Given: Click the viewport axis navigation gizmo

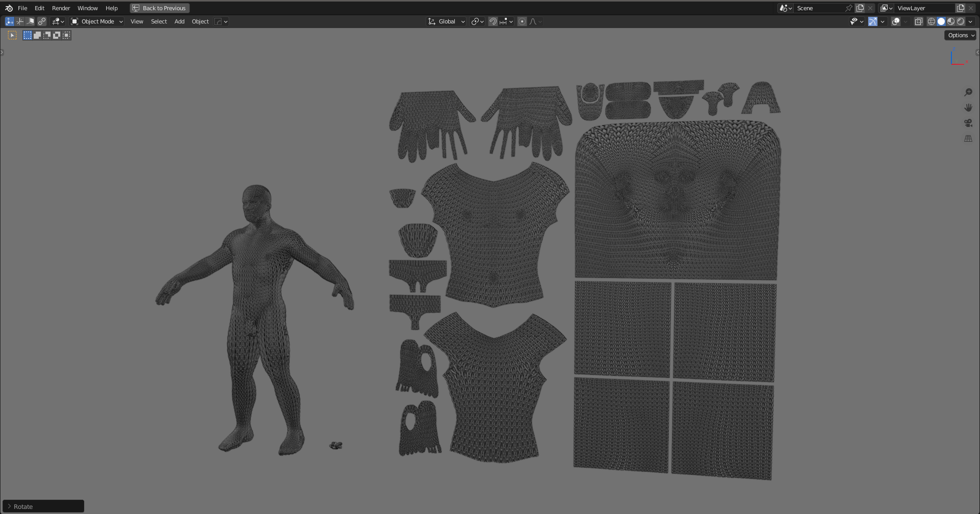Looking at the screenshot, I should (959, 57).
